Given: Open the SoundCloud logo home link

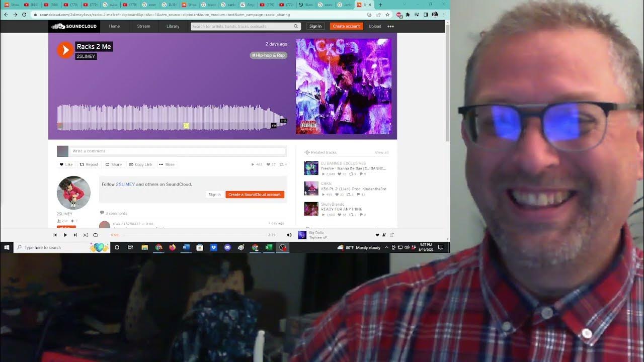Looking at the screenshot, I should click(73, 26).
